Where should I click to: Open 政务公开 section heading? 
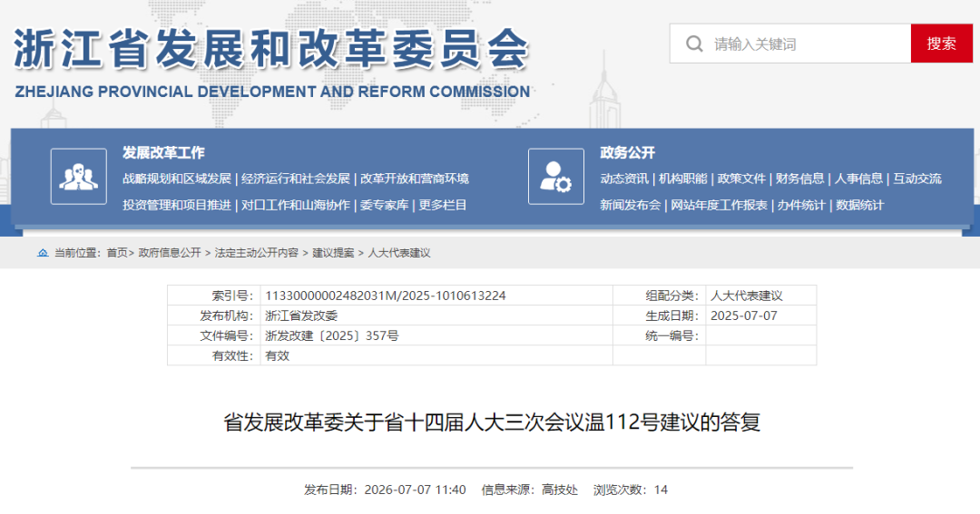628,152
